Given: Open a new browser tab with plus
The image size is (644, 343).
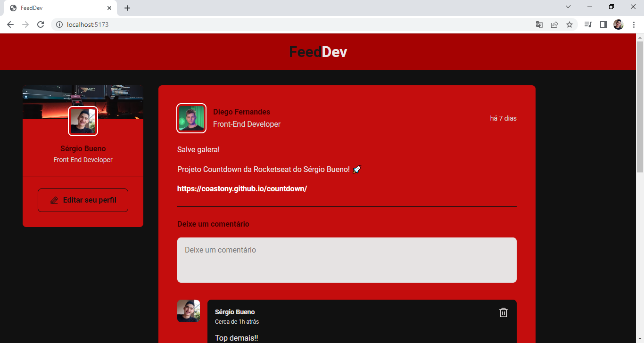Looking at the screenshot, I should (x=127, y=8).
